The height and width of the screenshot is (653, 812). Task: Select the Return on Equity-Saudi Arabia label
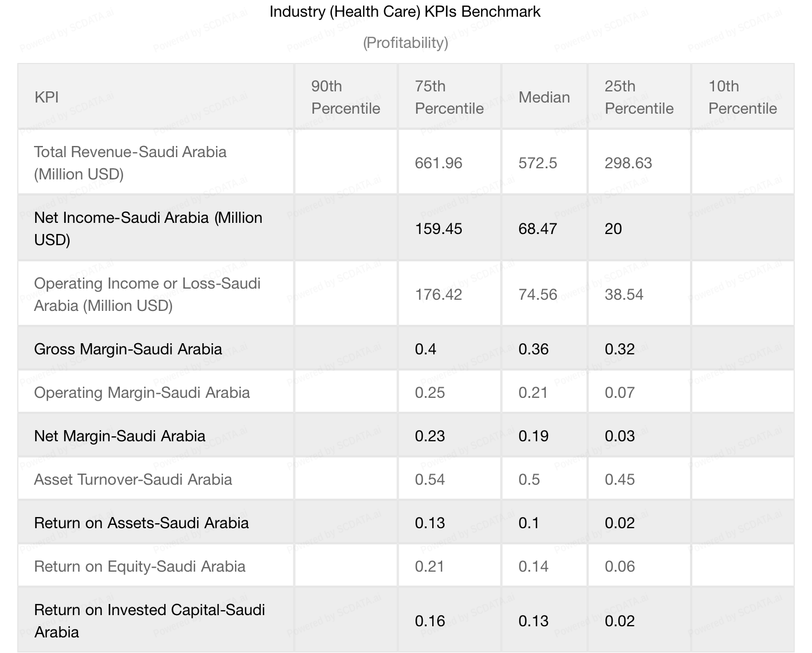pos(140,566)
